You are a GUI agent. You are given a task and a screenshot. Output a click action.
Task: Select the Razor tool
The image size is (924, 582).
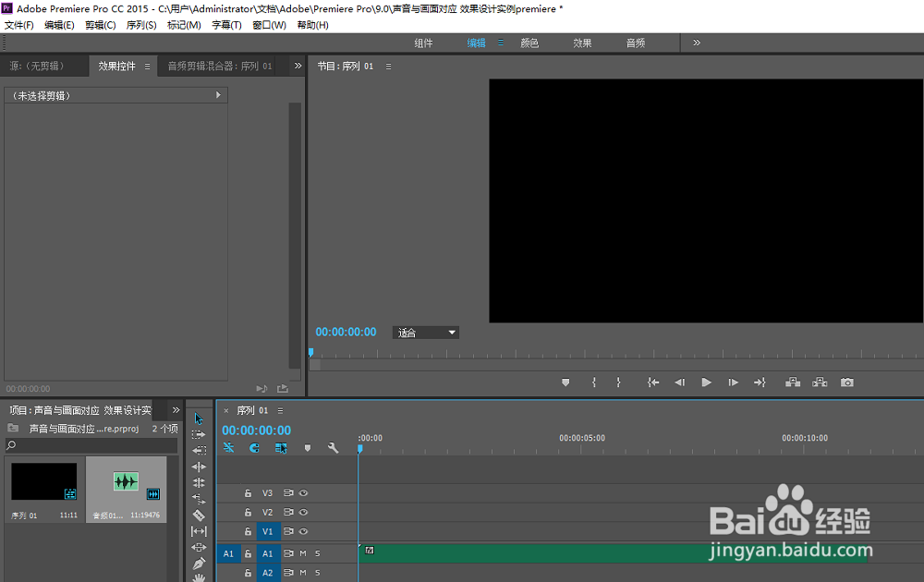[199, 515]
